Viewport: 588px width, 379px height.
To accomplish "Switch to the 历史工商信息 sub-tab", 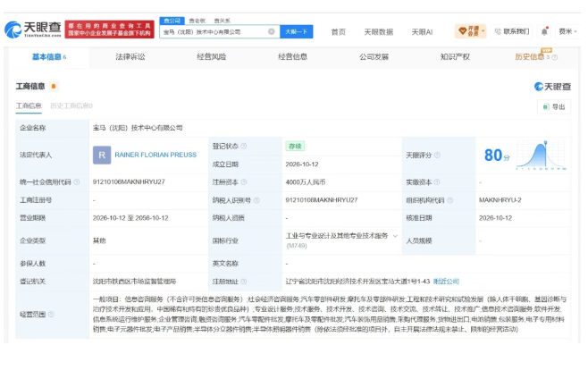I will pos(71,106).
